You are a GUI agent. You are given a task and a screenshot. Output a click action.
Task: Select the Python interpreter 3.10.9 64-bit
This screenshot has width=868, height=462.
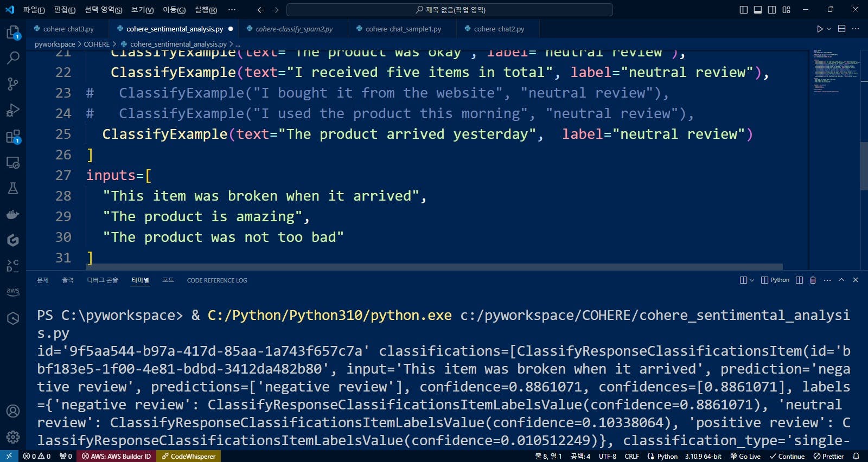[703, 456]
